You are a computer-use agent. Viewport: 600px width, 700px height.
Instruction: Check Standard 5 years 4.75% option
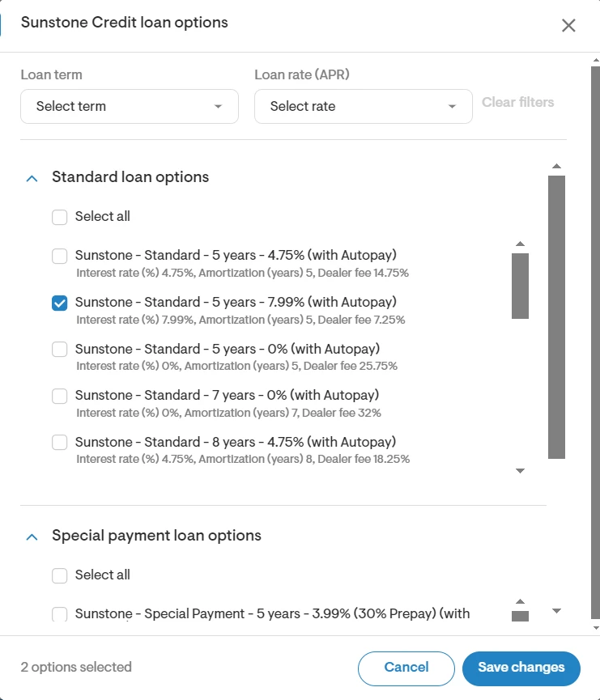tap(59, 257)
